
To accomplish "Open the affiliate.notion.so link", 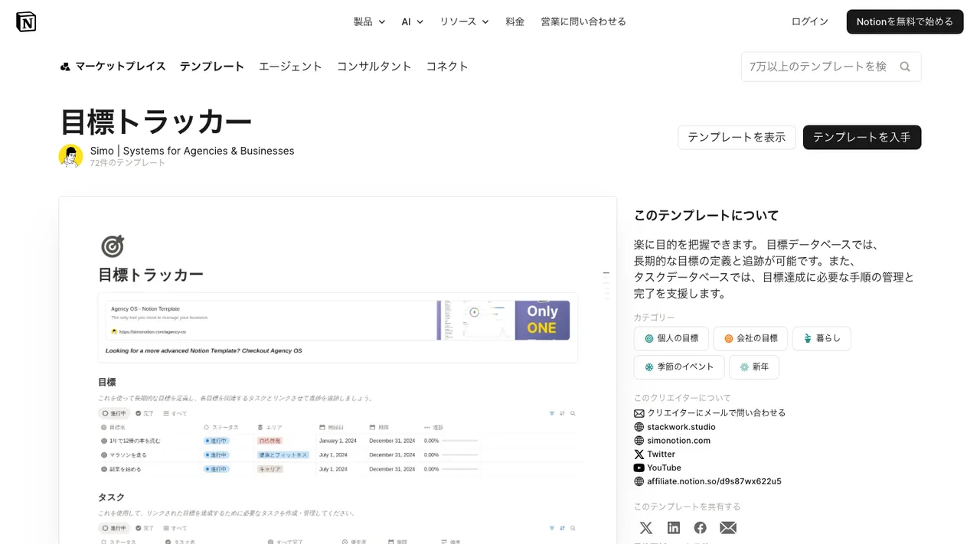I will click(x=714, y=481).
